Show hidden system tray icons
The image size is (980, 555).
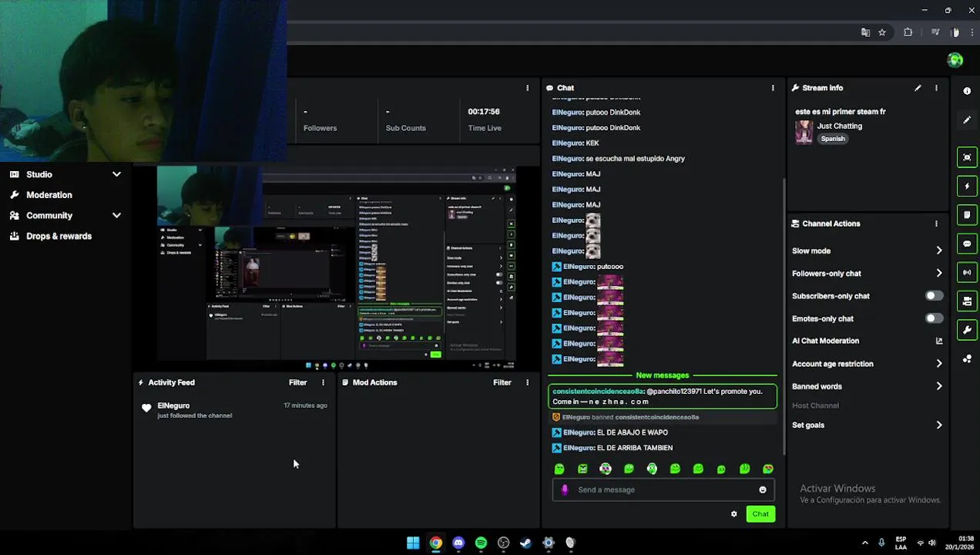click(x=864, y=543)
